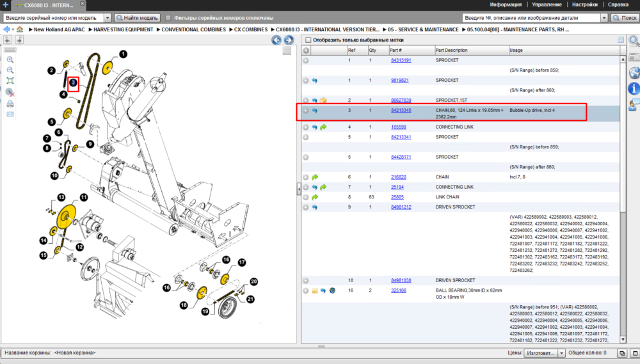Click the blue back arrow in breadcrumb
This screenshot has height=364, width=640.
[x=6, y=29]
